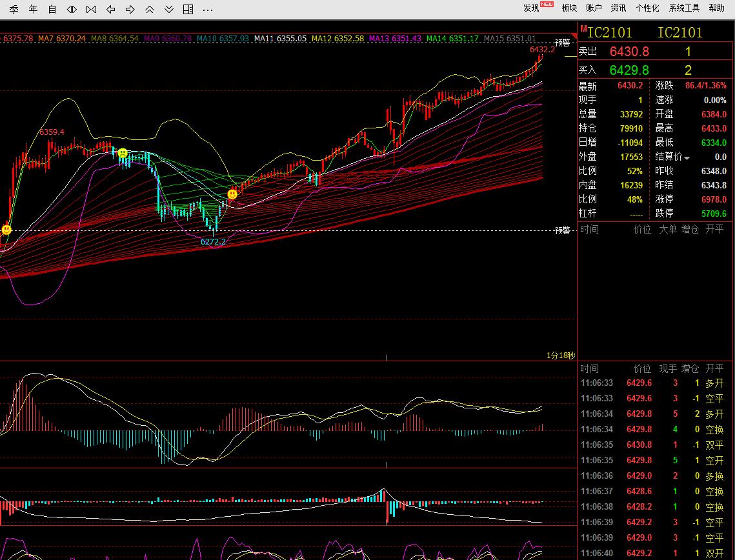Screen dimensions: 735x560
Task: Select the quarterly (季) period button
Action: 14,9
